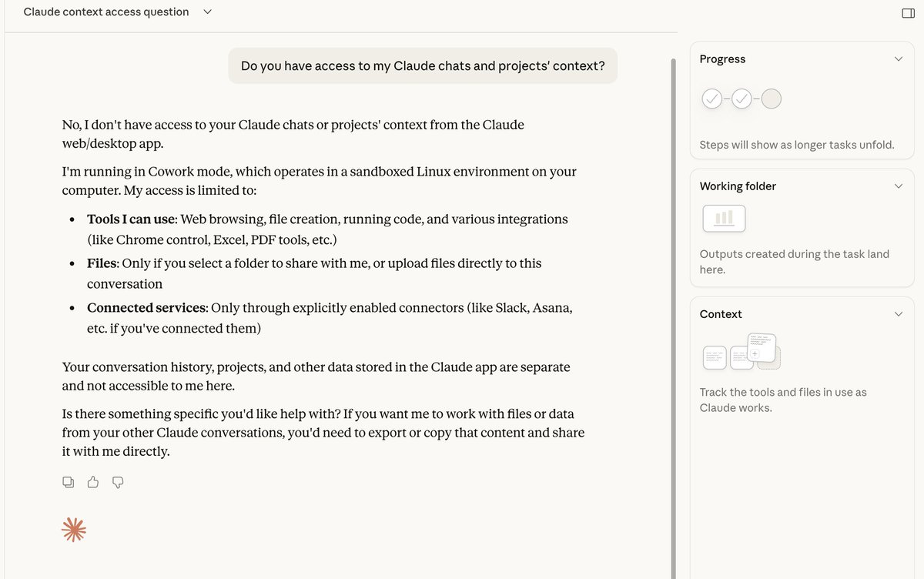The width and height of the screenshot is (924, 579).
Task: Collapse the Progress panel chevron
Action: click(898, 59)
